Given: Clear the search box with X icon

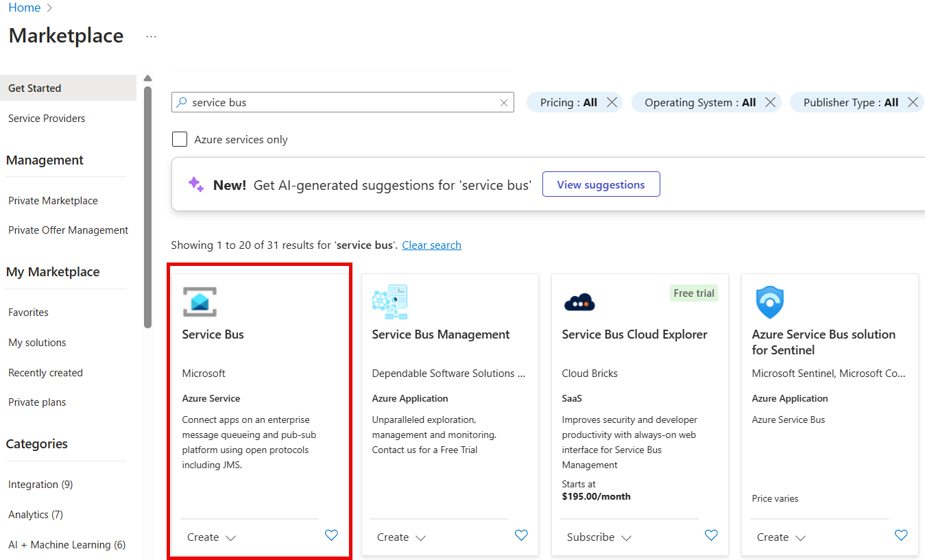Looking at the screenshot, I should pyautogui.click(x=504, y=103).
